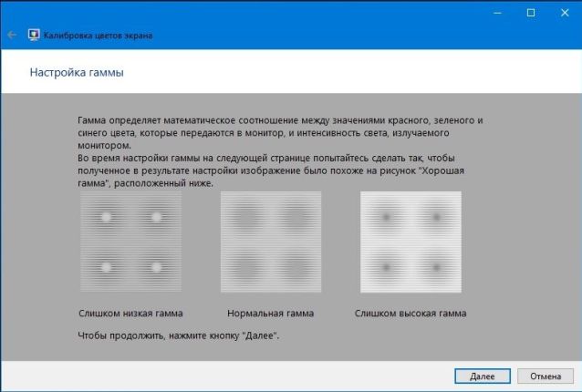Click the sentence starting 'Во время настройки гаммы'
Image resolution: width=582 pixels, height=392 pixels.
(x=271, y=170)
